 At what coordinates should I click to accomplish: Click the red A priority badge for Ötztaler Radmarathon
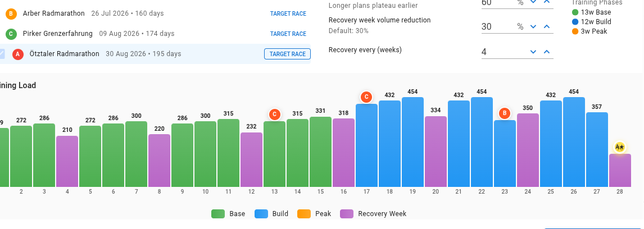pyautogui.click(x=17, y=54)
